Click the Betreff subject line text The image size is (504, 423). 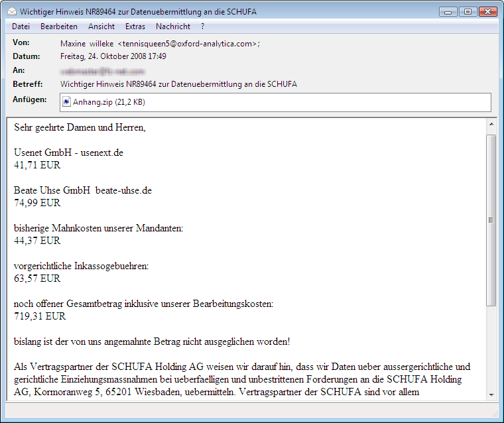tap(178, 84)
